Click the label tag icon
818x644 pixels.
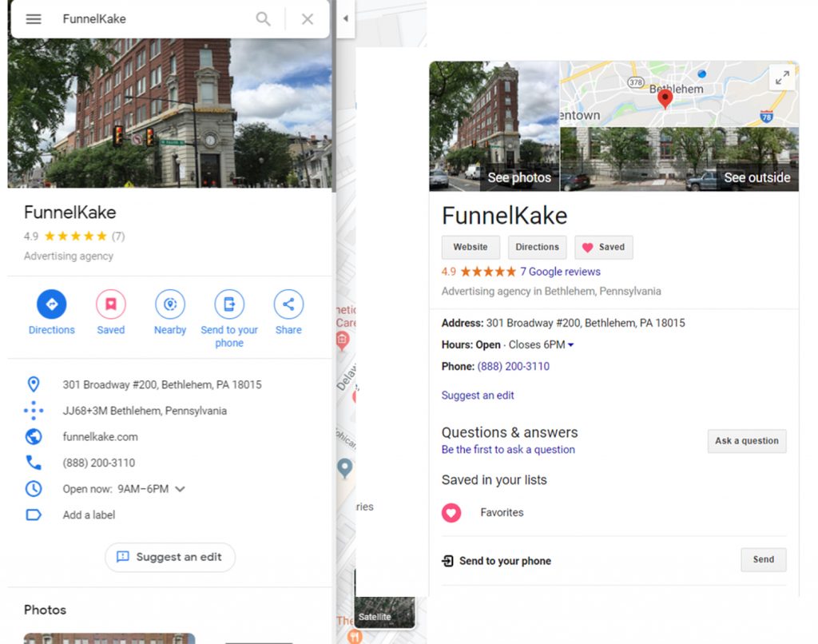(34, 515)
